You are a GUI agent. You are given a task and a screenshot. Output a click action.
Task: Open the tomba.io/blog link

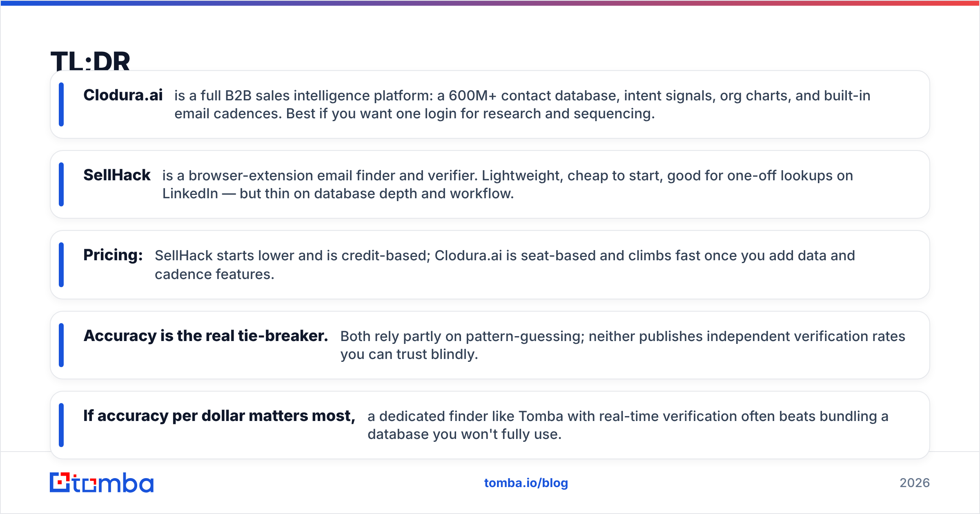pos(526,483)
